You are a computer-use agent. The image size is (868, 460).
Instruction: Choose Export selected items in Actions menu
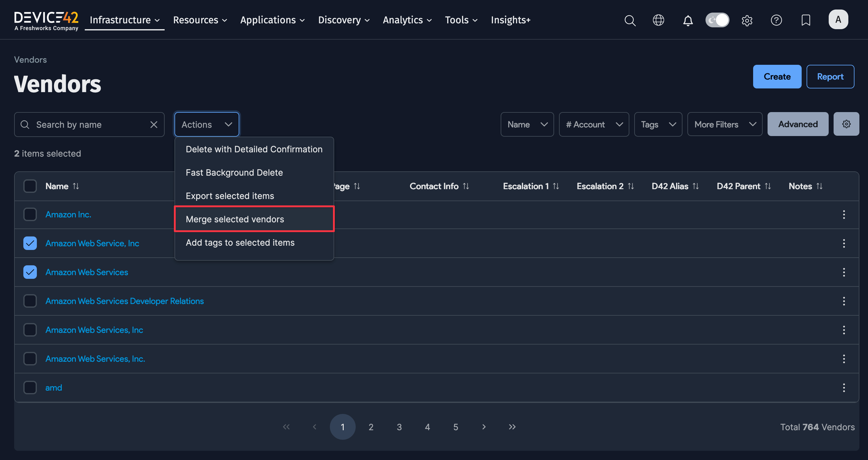pos(229,196)
